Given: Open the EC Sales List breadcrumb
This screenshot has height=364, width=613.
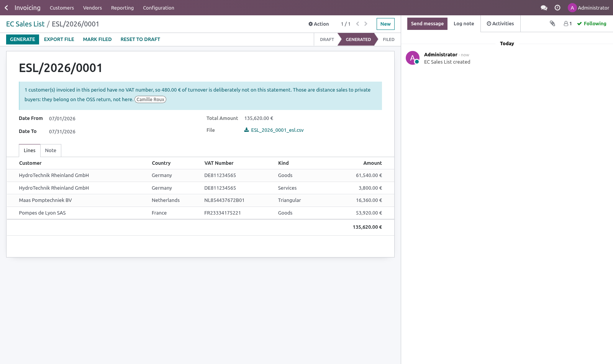Looking at the screenshot, I should coord(25,24).
